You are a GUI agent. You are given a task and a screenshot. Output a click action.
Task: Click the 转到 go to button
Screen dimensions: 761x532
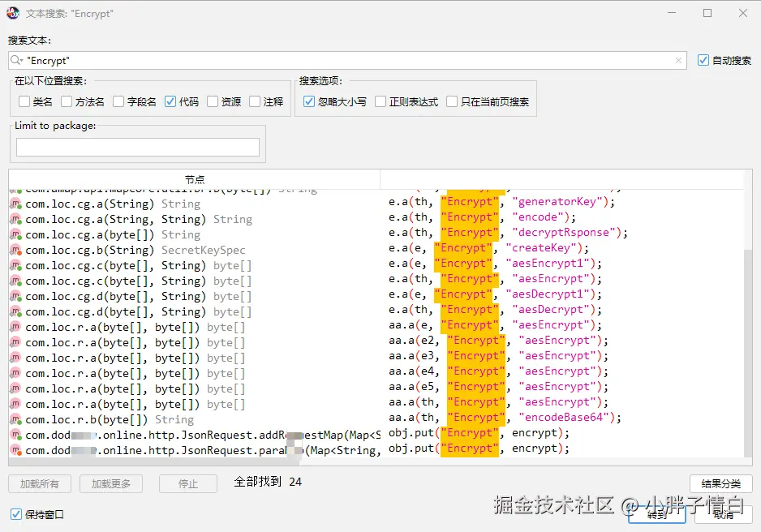coord(657,514)
